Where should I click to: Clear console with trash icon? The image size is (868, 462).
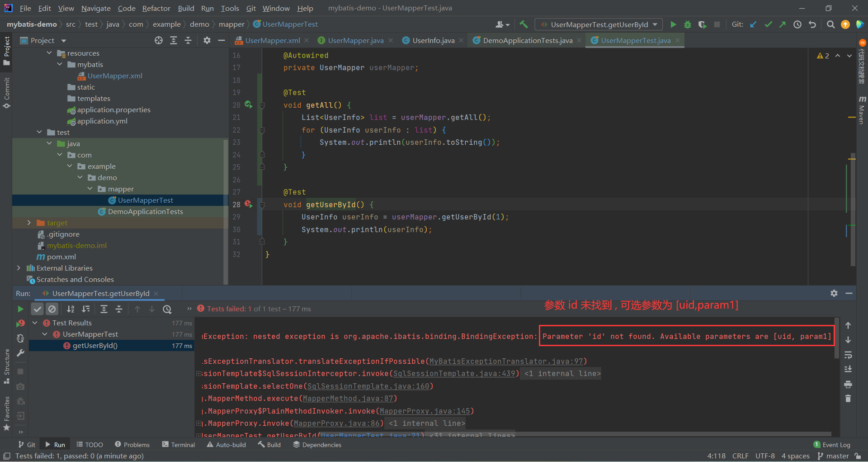point(848,399)
